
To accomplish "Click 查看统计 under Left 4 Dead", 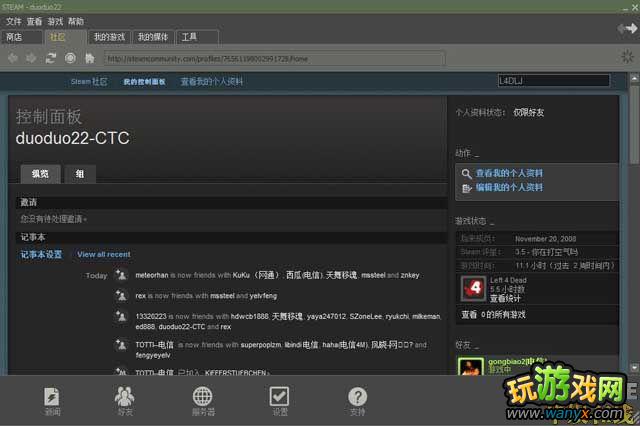I will coord(505,299).
